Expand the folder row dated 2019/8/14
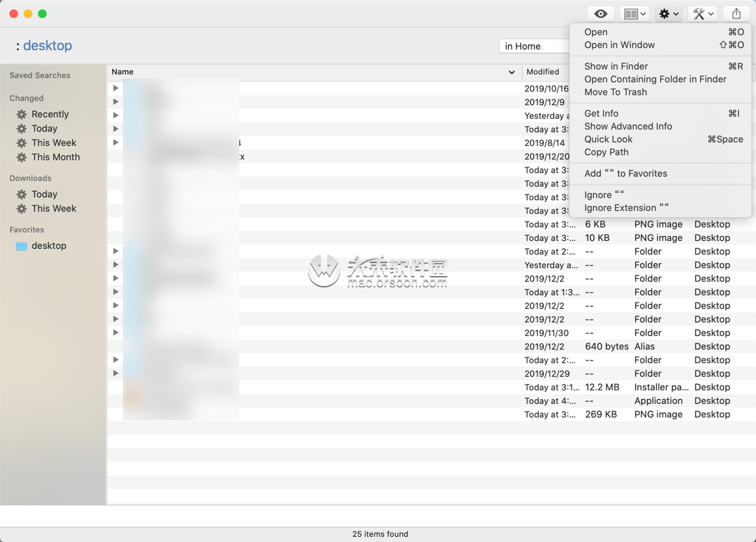Image resolution: width=756 pixels, height=542 pixels. (116, 142)
